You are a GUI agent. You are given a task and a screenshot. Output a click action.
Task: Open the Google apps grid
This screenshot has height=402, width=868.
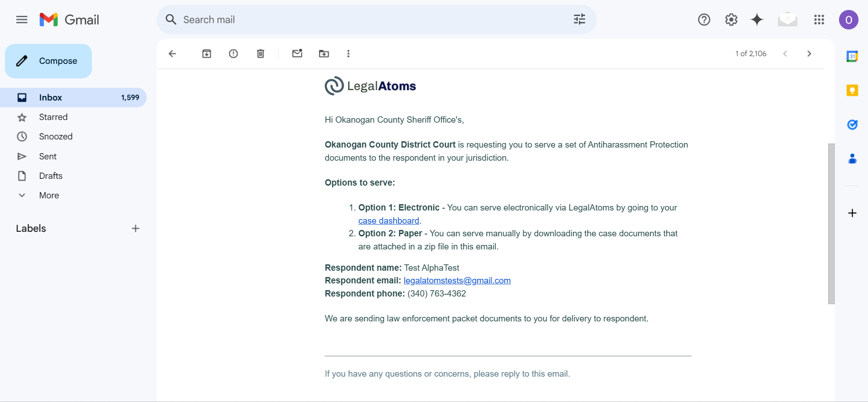tap(819, 19)
